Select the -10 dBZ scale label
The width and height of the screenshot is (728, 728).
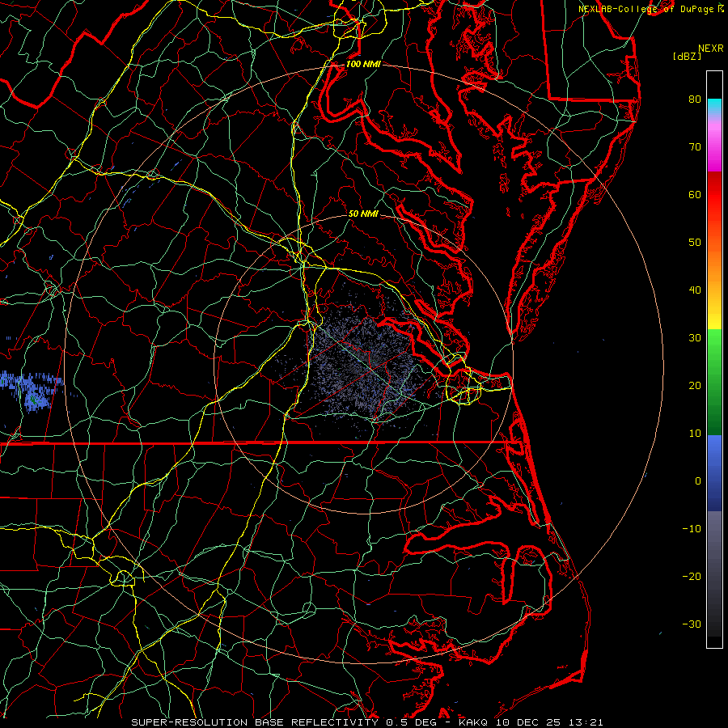[692, 529]
